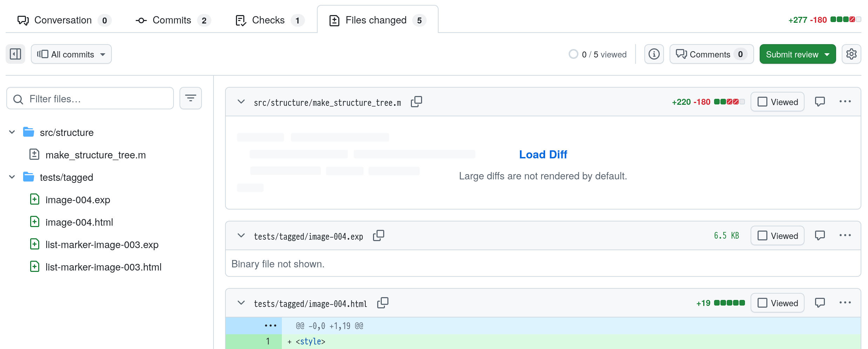Viewport: 868px width, 349px height.
Task: Collapse the file tree sidebar
Action: pyautogui.click(x=15, y=54)
